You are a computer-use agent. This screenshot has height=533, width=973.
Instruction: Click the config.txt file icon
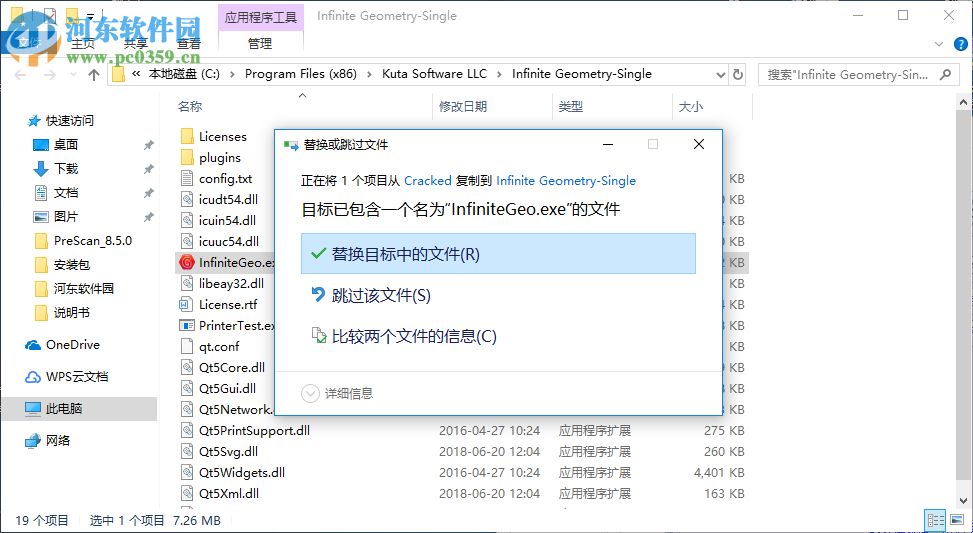[x=187, y=179]
